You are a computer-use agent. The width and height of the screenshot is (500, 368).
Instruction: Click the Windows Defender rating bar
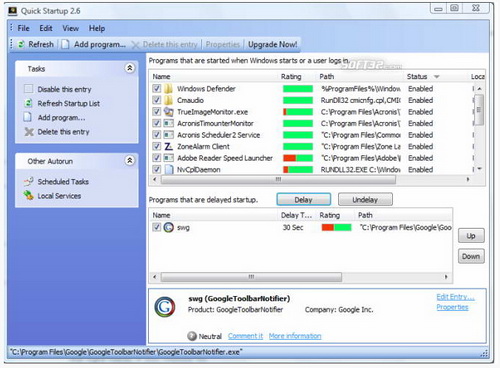(298, 89)
